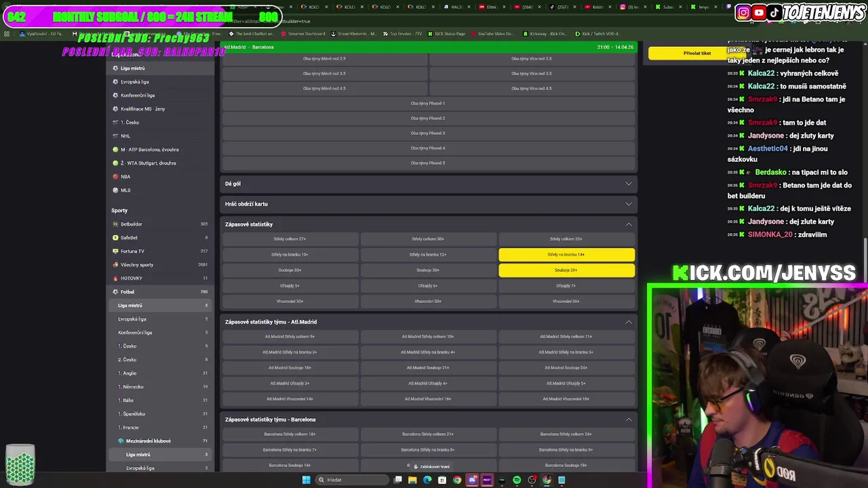Open the Windows Start menu
Image resolution: width=868 pixels, height=488 pixels.
(306, 480)
